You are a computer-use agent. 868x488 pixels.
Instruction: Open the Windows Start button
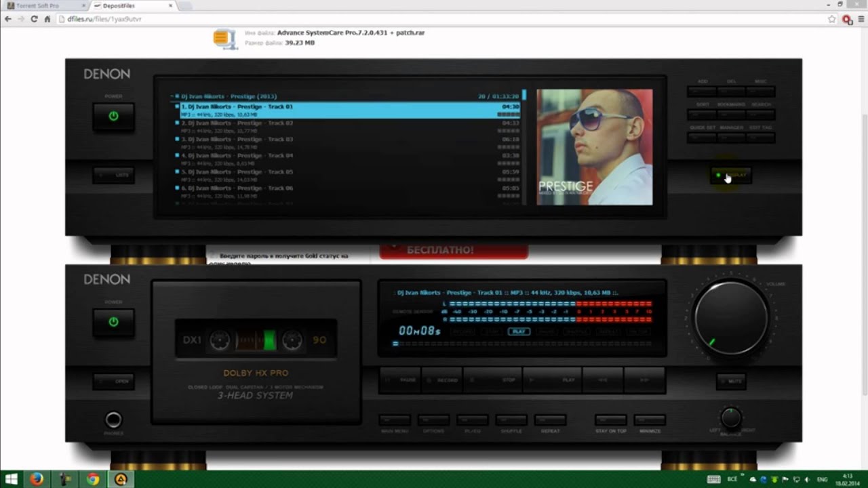[10, 479]
